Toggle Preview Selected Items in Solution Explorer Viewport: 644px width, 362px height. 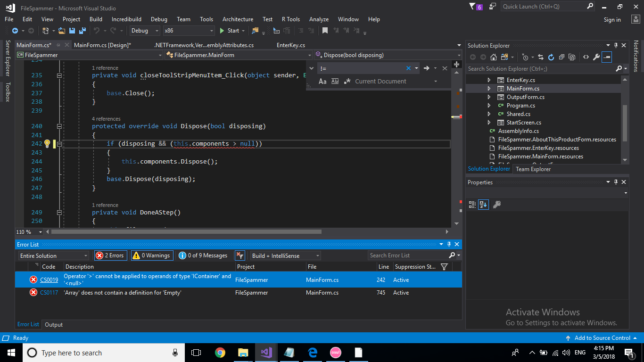607,57
